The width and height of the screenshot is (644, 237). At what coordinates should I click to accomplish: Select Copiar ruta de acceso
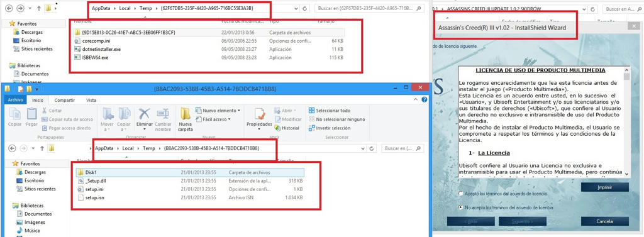[67, 119]
